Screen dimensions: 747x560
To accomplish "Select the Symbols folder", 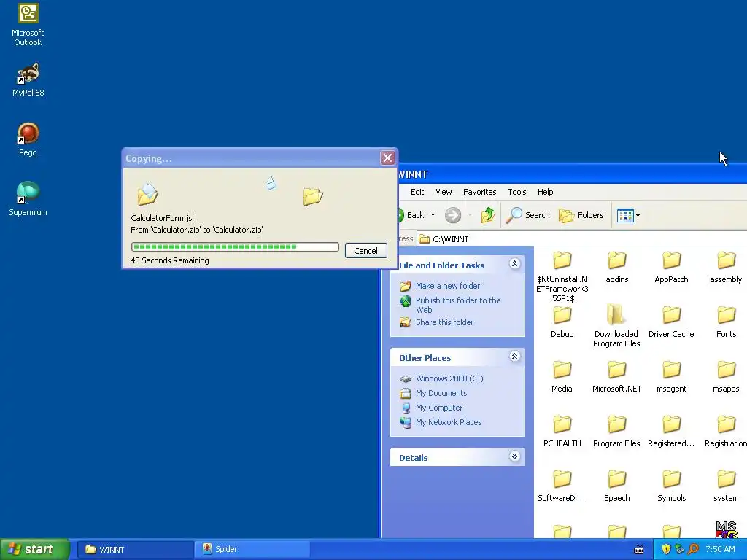I will 672,486.
